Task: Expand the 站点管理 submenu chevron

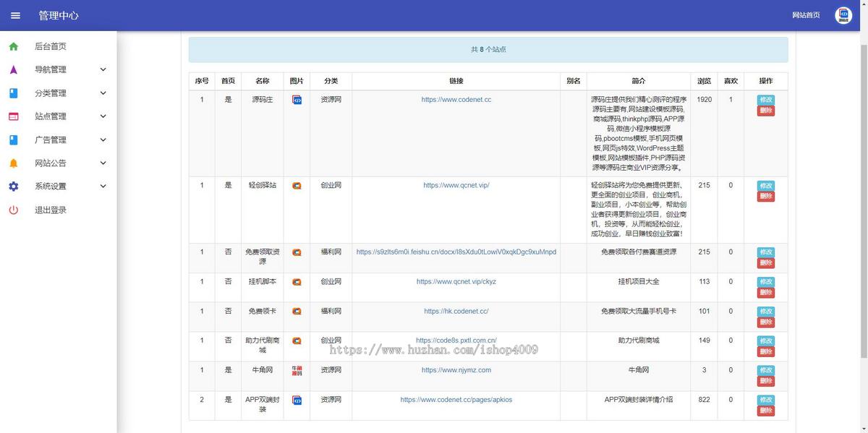Action: [x=103, y=116]
